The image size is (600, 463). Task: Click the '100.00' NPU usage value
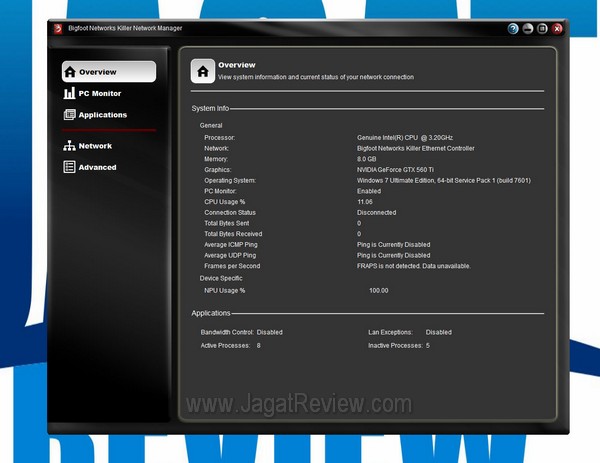tap(378, 290)
